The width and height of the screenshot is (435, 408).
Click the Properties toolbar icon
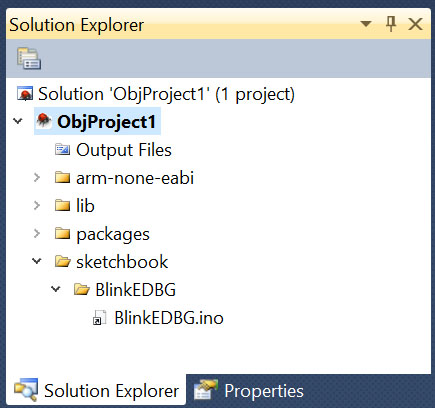click(29, 59)
